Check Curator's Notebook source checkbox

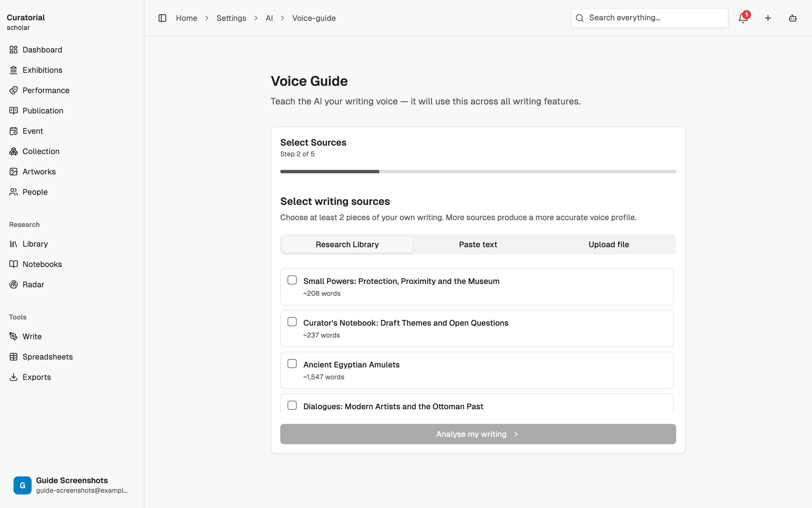(292, 322)
